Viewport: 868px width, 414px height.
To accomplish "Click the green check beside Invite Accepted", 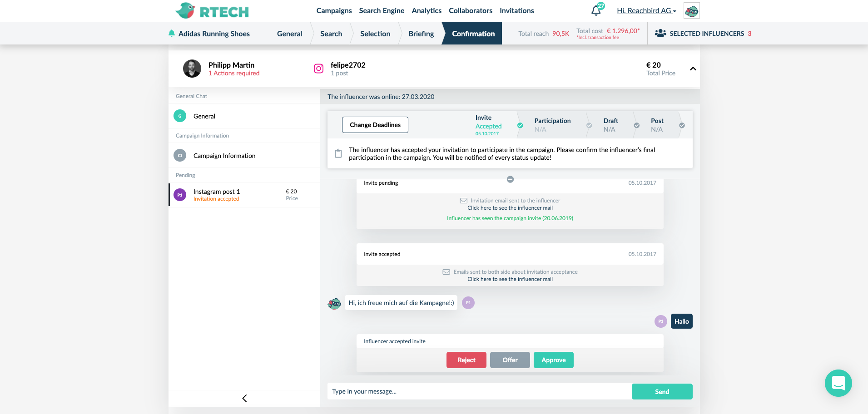I will click(520, 125).
